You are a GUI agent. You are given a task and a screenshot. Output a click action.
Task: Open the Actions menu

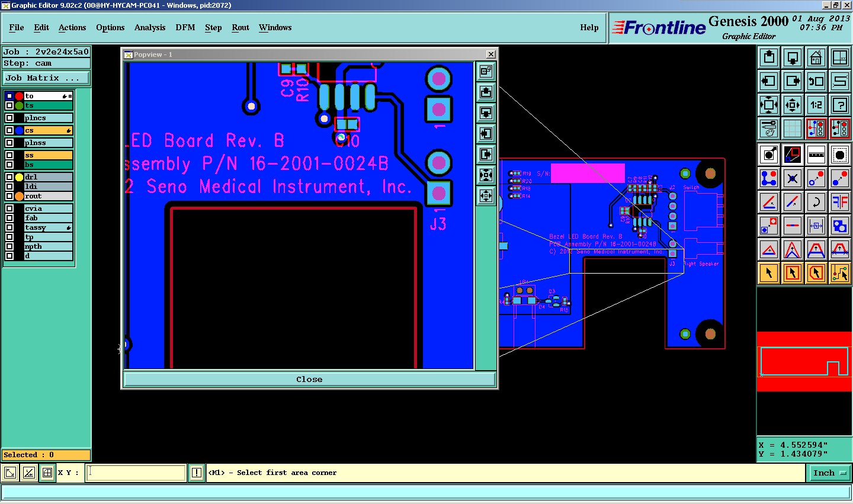pos(72,27)
